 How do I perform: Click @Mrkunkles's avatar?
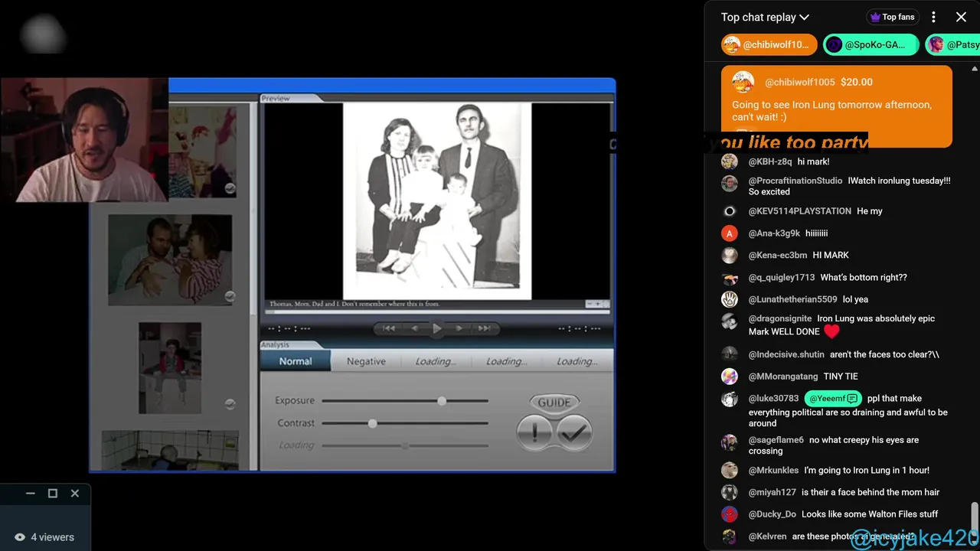730,471
